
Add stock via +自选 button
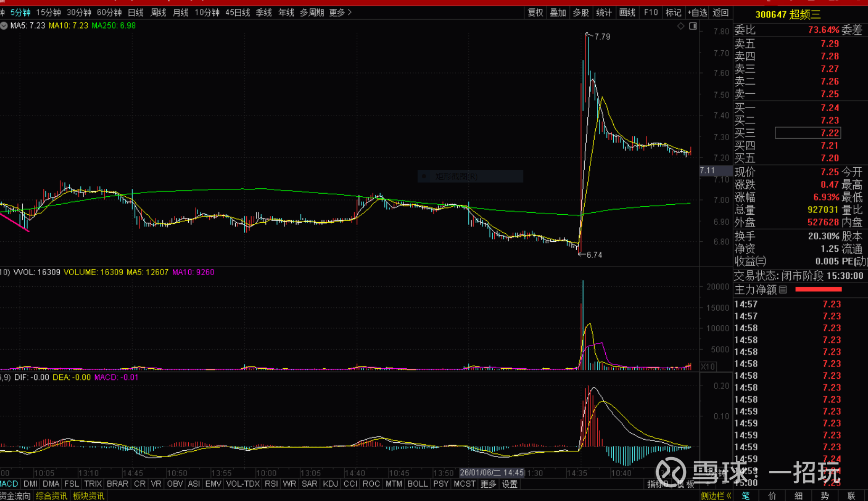[x=697, y=13]
